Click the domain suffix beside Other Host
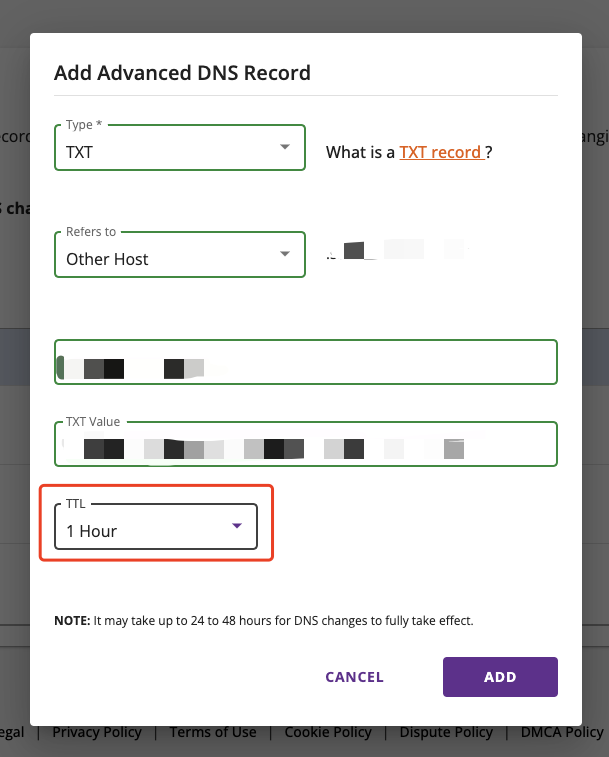The image size is (609, 757). 397,250
